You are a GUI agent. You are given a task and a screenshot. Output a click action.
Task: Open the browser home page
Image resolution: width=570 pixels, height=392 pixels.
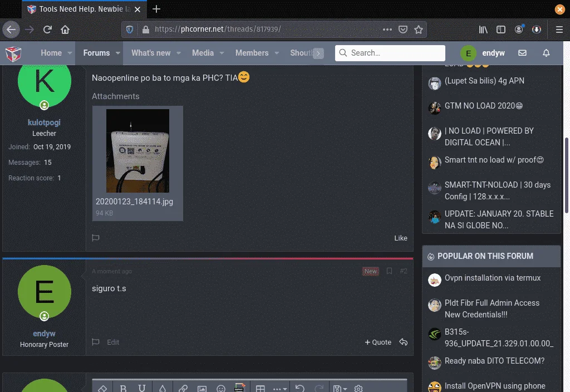(65, 30)
